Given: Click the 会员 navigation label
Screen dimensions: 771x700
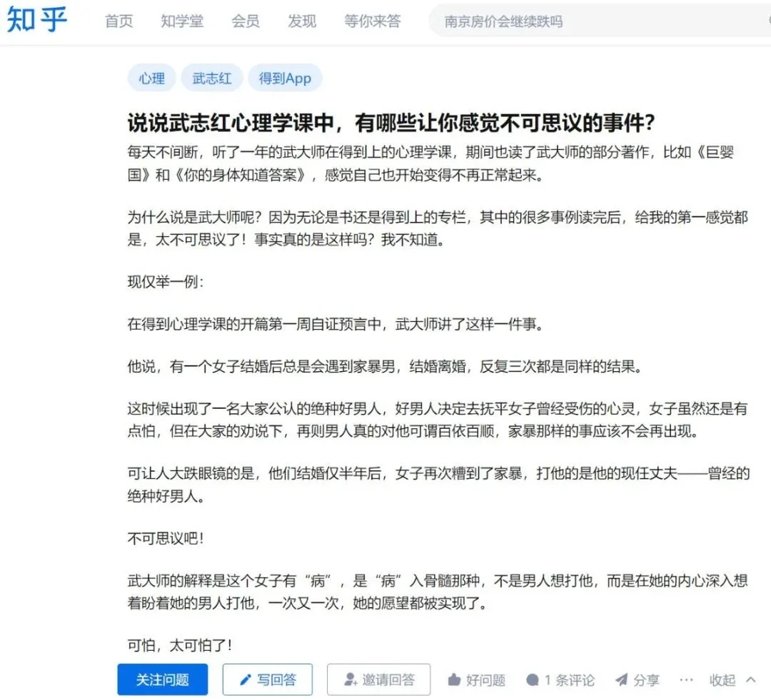Looking at the screenshot, I should (x=245, y=21).
